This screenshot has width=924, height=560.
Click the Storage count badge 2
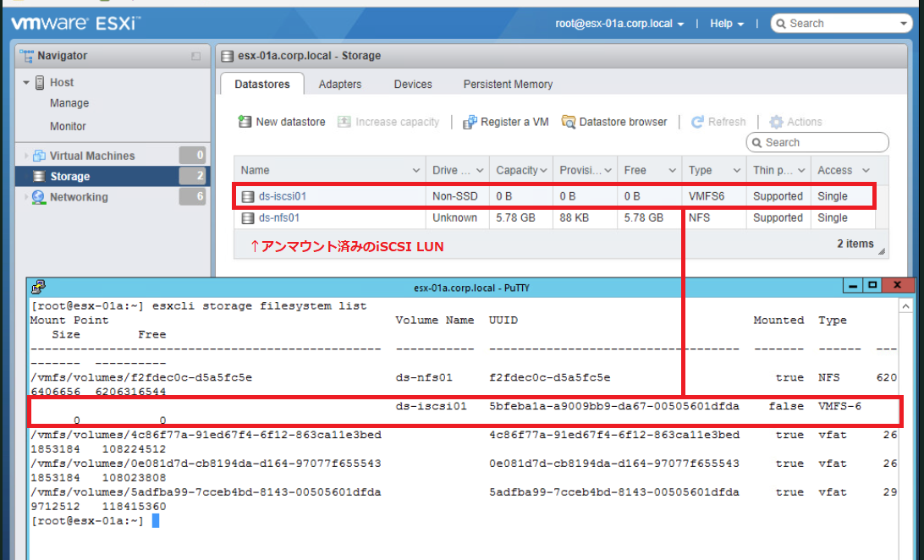coord(193,176)
